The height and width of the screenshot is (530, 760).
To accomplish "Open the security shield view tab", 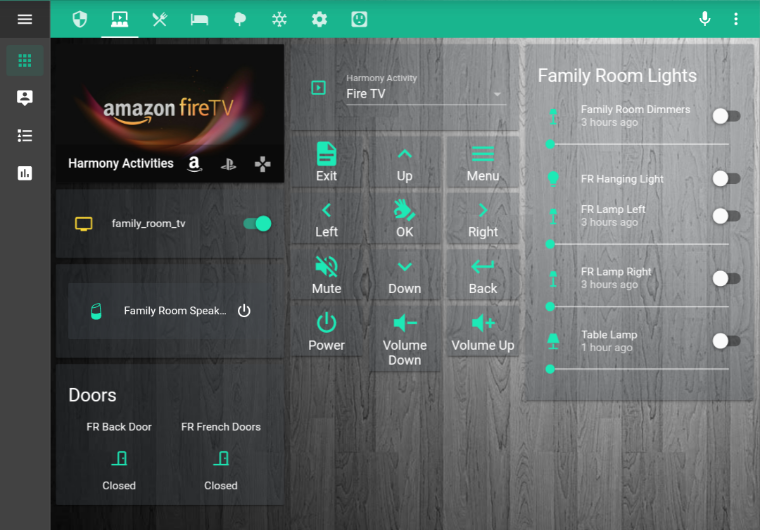I will pyautogui.click(x=79, y=19).
